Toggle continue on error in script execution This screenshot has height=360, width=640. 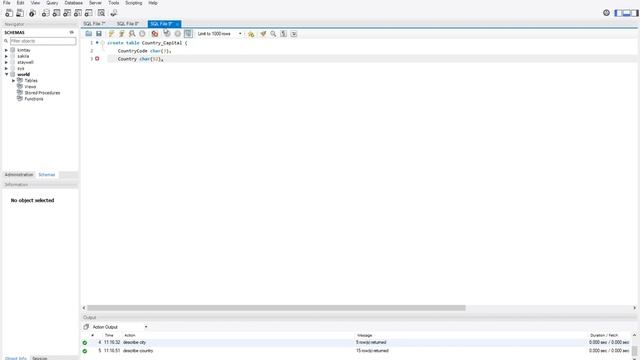click(155, 34)
